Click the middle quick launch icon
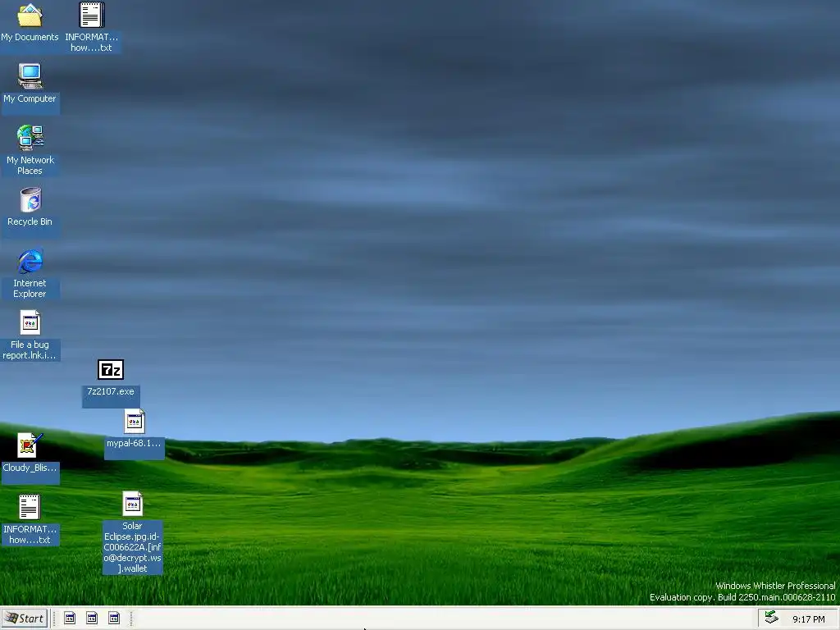Viewport: 840px width, 630px height. (92, 619)
